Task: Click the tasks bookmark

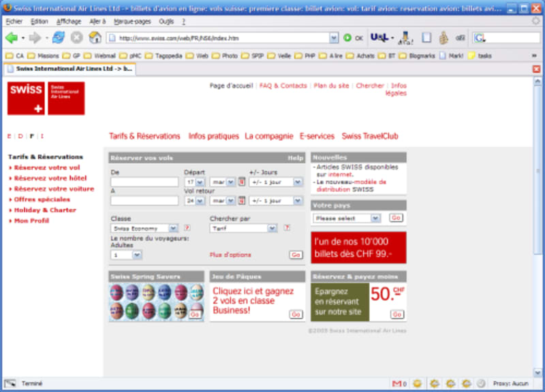Action: coord(480,56)
